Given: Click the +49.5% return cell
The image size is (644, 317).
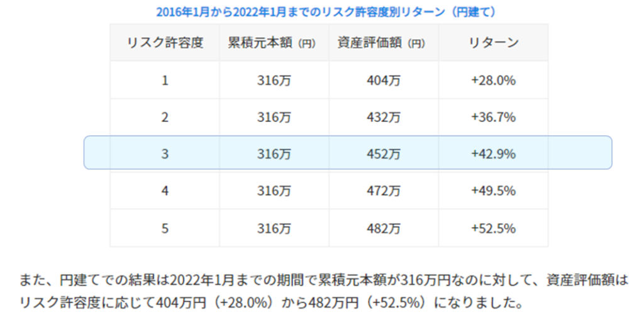Looking at the screenshot, I should pyautogui.click(x=493, y=189).
